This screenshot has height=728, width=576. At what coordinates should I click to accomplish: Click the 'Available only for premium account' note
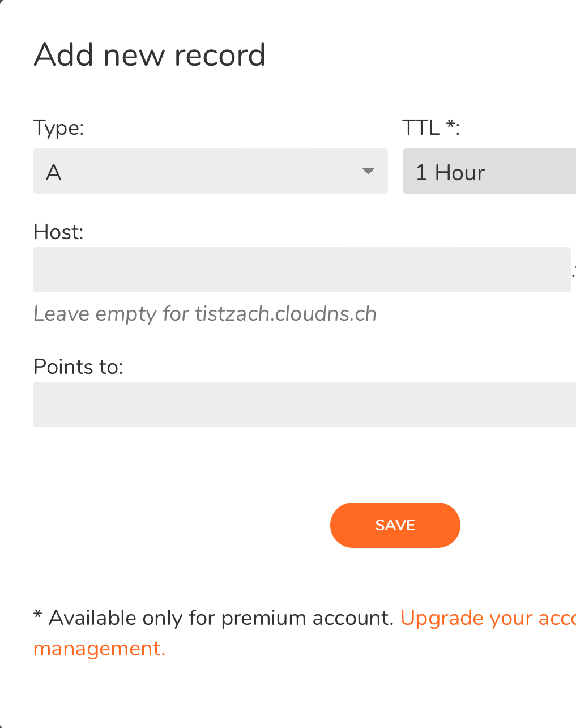pos(221,618)
